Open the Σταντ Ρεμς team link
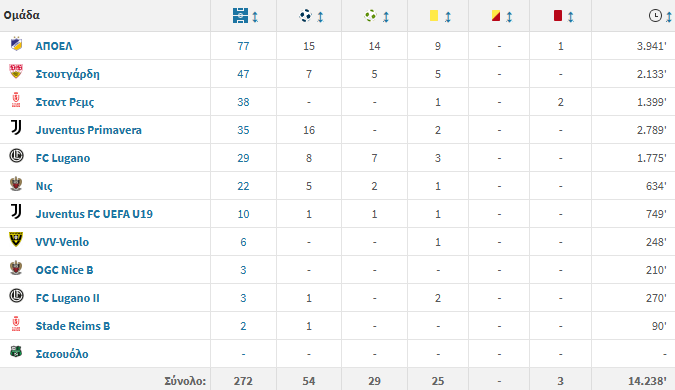 tap(65, 102)
